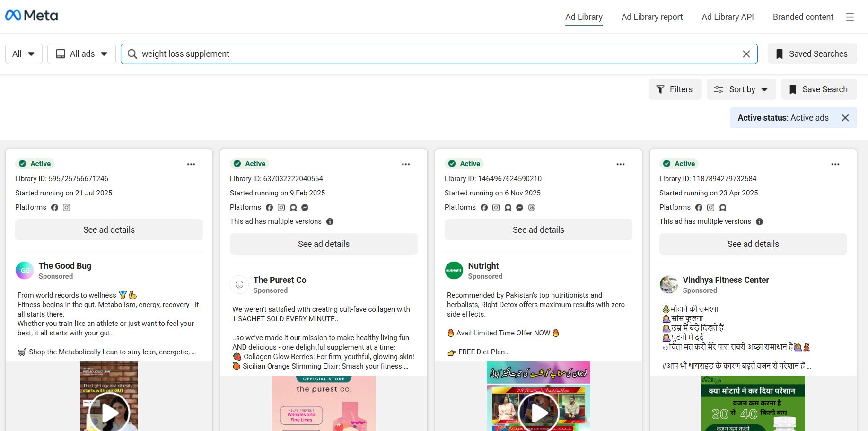868x431 pixels.
Task: Clear the search field with X icon
Action: coord(746,54)
